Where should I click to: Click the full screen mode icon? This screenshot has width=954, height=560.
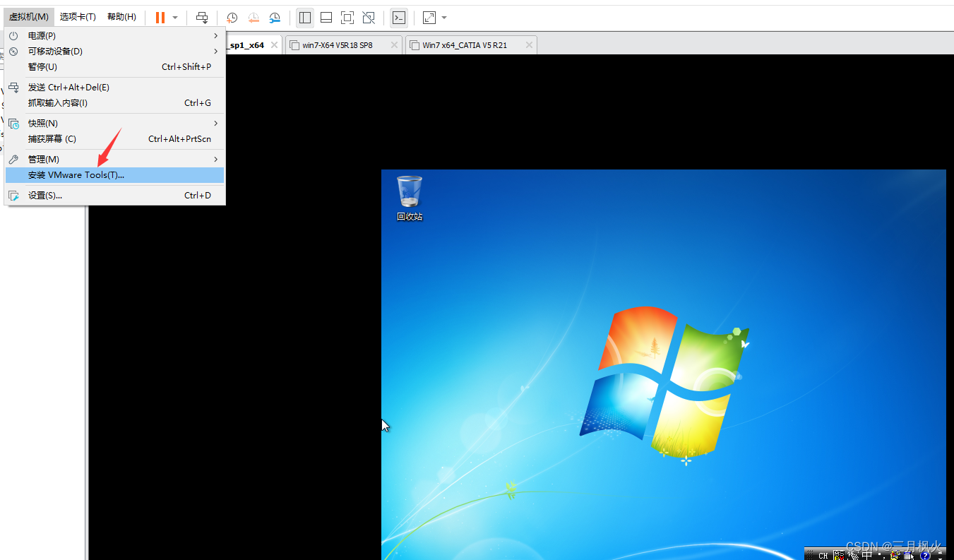coord(347,18)
